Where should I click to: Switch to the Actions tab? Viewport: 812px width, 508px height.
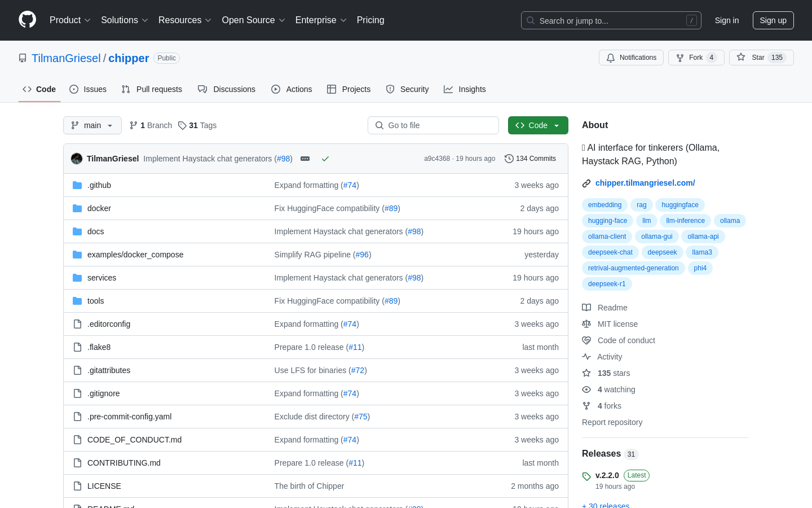tap(292, 89)
